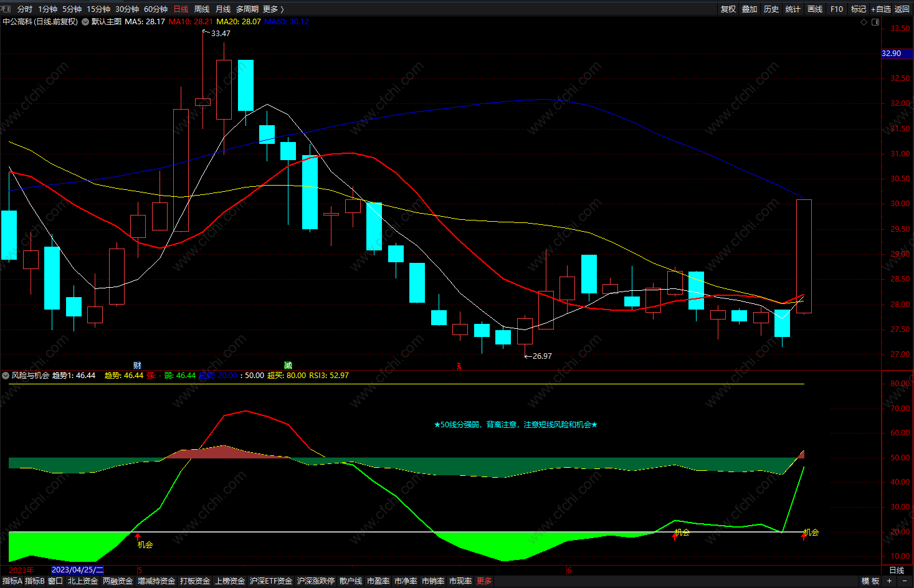Image resolution: width=914 pixels, height=588 pixels.
Task: Click the collapse icon left of 分时
Action: coord(6,9)
